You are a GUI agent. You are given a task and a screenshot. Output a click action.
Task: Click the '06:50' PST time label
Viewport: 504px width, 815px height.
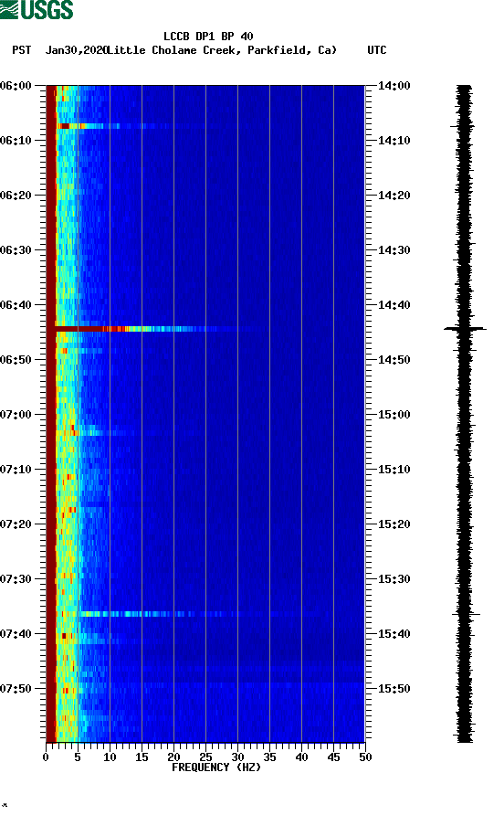tap(16, 360)
